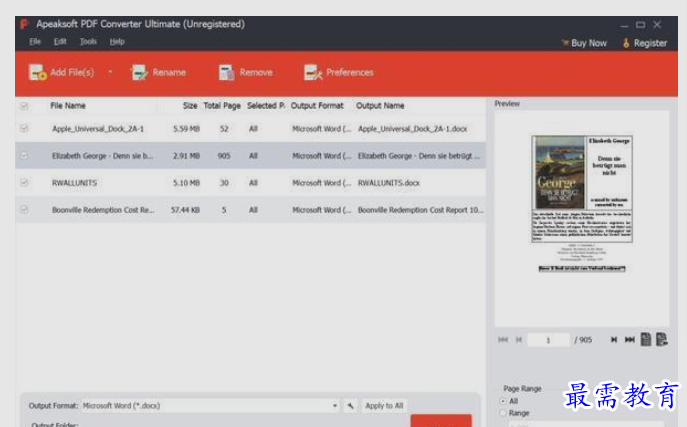Open the File menu
This screenshot has width=687, height=427.
[x=35, y=42]
